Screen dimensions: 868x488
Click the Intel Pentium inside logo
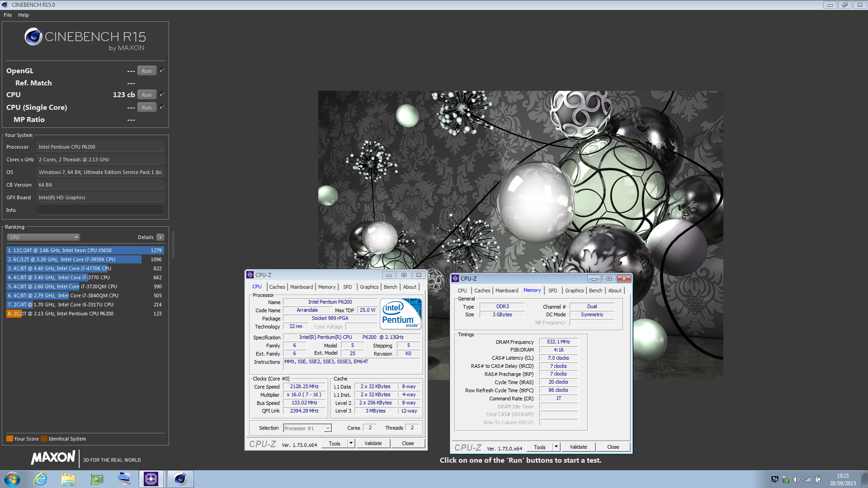point(401,314)
